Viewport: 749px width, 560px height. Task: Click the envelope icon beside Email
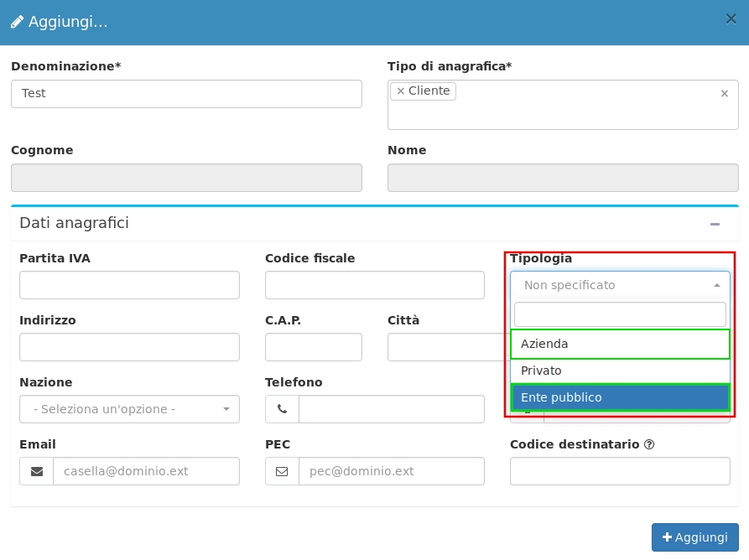pyautogui.click(x=37, y=471)
